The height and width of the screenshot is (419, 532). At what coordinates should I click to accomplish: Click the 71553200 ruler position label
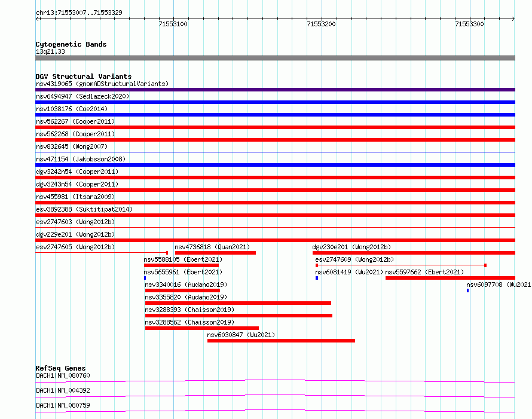pyautogui.click(x=321, y=24)
